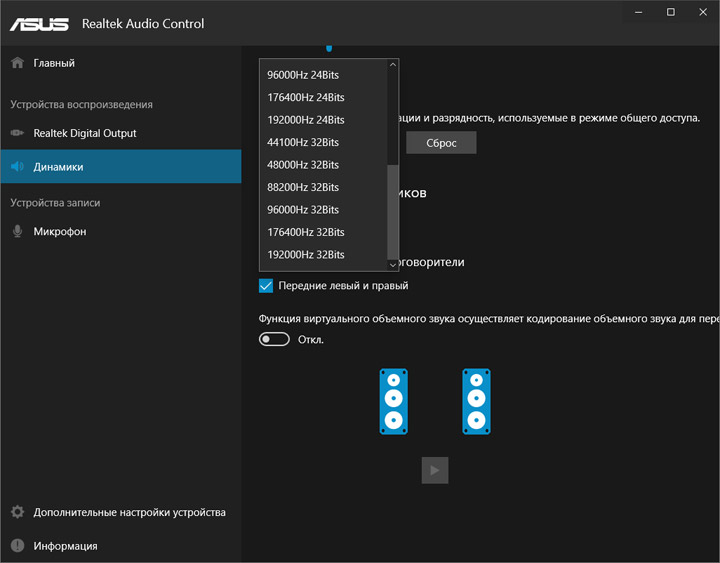
Task: Click the speaker icon beside Динамики
Action: point(17,167)
